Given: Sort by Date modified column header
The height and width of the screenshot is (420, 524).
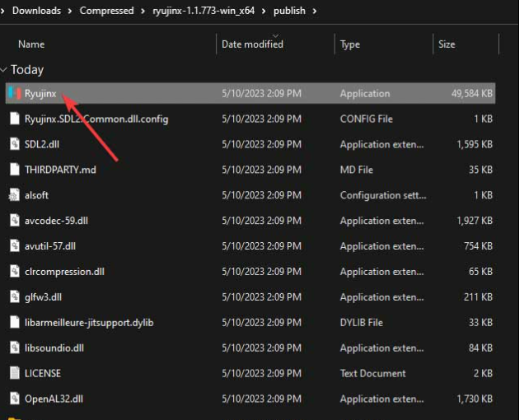Looking at the screenshot, I should [252, 44].
